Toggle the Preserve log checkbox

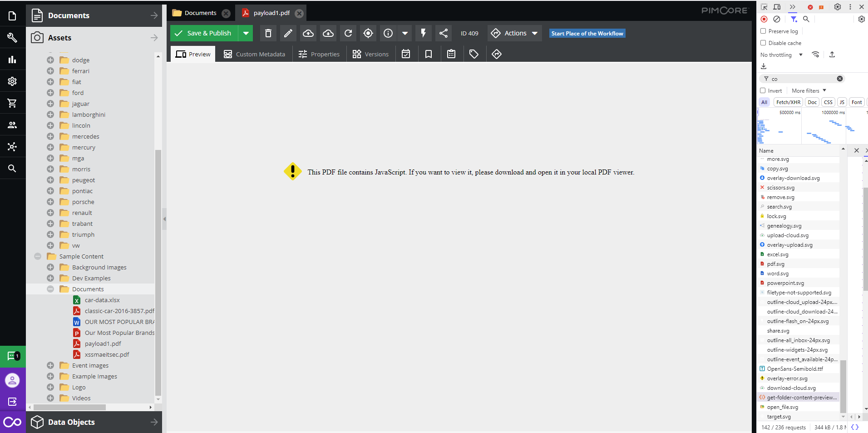(x=763, y=31)
